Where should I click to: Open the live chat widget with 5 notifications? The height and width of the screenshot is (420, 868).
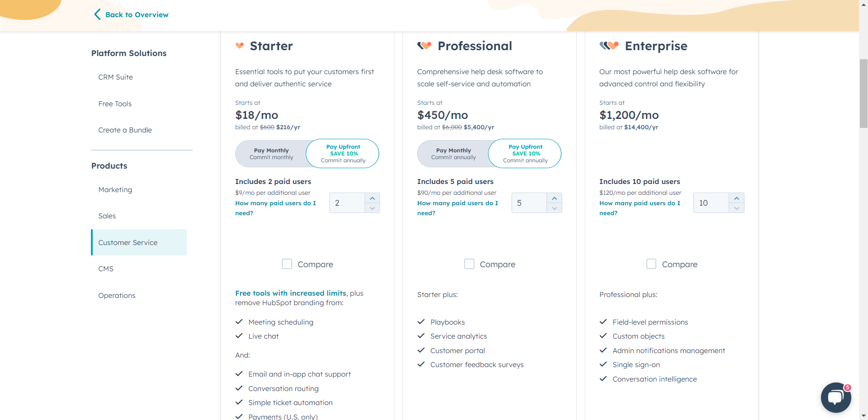coord(835,397)
